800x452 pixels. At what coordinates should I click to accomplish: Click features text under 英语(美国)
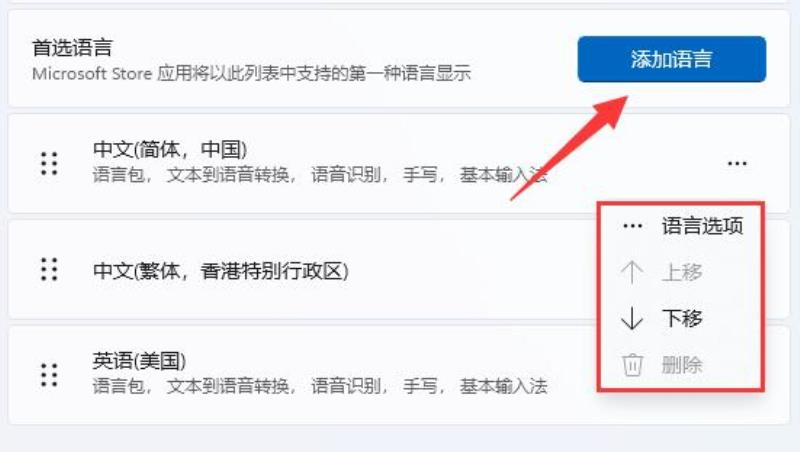point(320,386)
